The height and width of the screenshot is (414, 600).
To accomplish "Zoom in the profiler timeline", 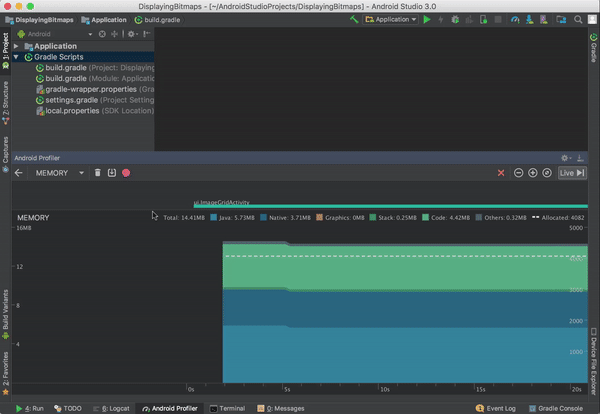I will [x=533, y=173].
